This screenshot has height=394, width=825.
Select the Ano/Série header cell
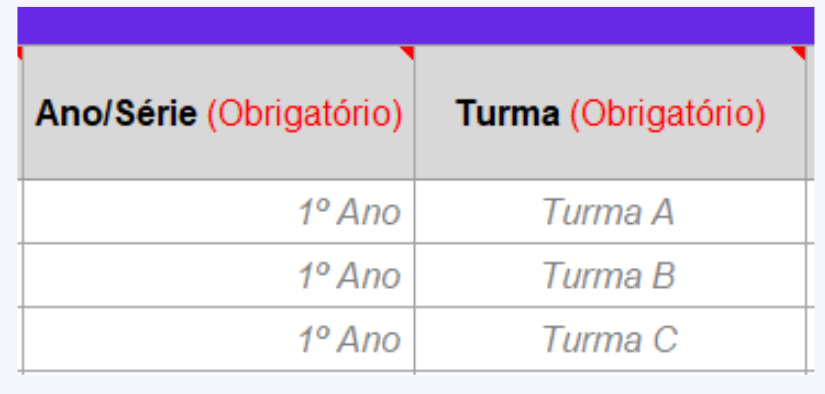coord(219,113)
